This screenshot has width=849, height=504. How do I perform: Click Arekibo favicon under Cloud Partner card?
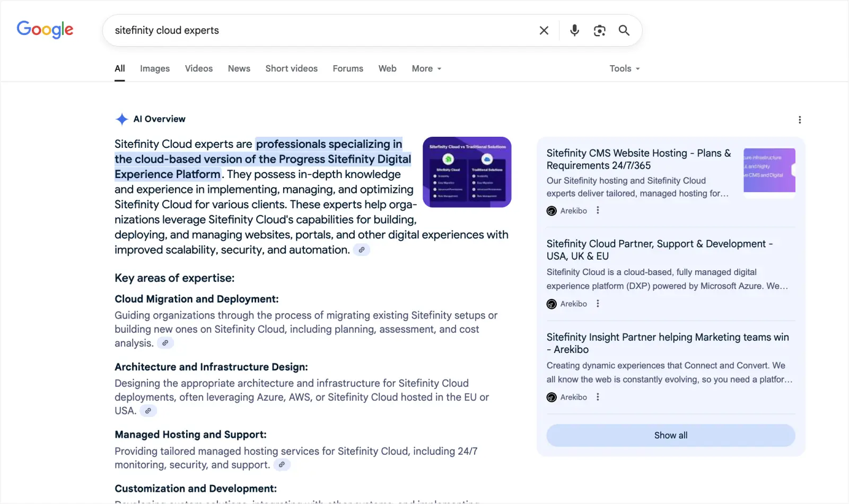tap(552, 304)
